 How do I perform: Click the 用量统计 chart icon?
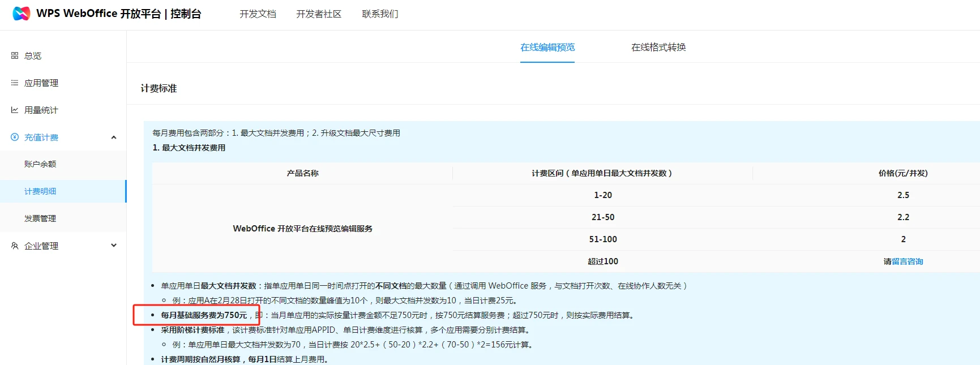(x=15, y=110)
